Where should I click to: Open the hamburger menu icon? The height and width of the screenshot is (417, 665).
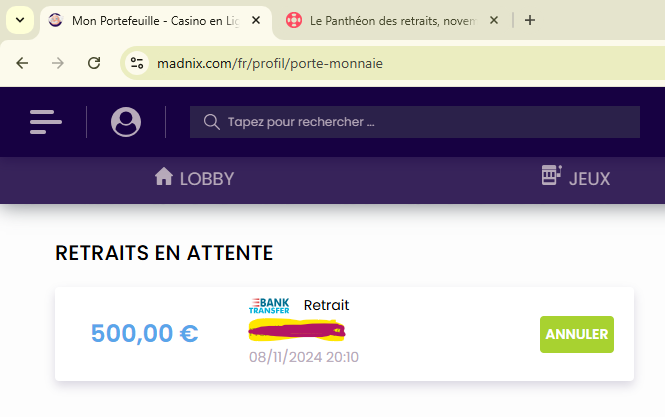[46, 122]
